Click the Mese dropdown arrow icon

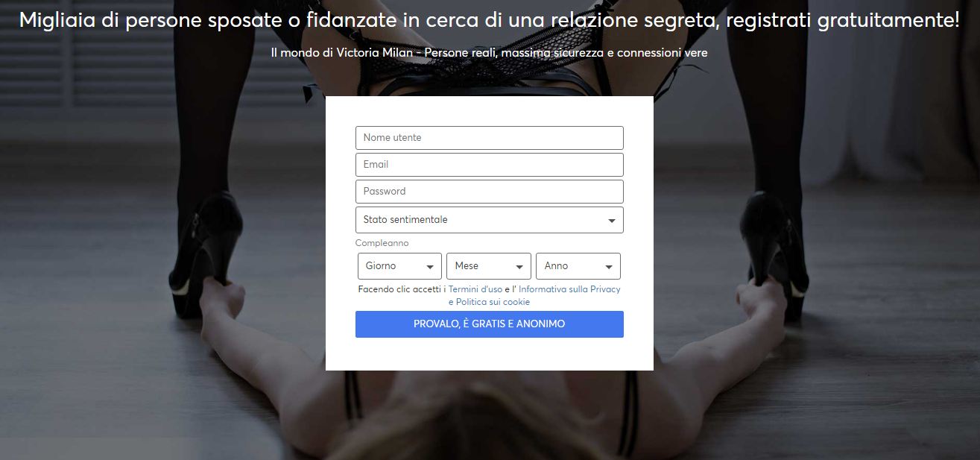coord(519,267)
